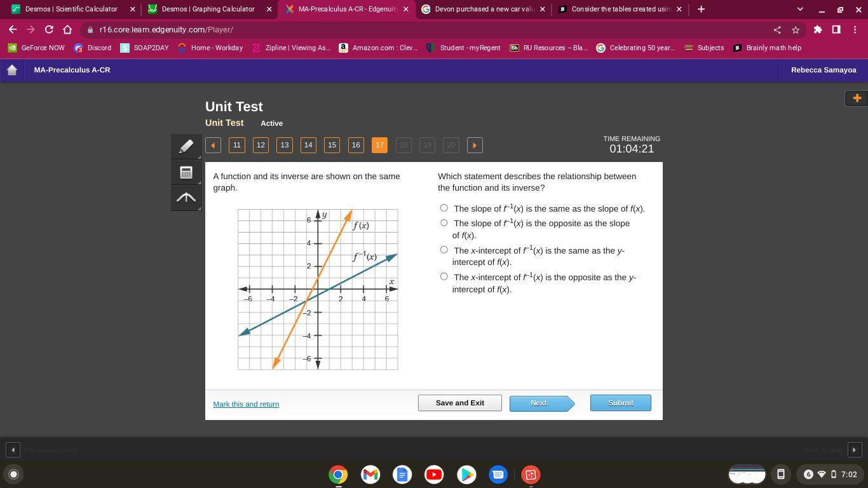The height and width of the screenshot is (488, 868).
Task: Open the extensions puzzle icon
Action: (x=818, y=29)
